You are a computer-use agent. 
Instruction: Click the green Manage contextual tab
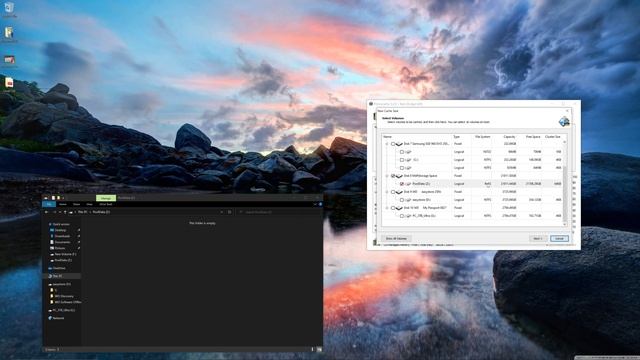(x=106, y=198)
